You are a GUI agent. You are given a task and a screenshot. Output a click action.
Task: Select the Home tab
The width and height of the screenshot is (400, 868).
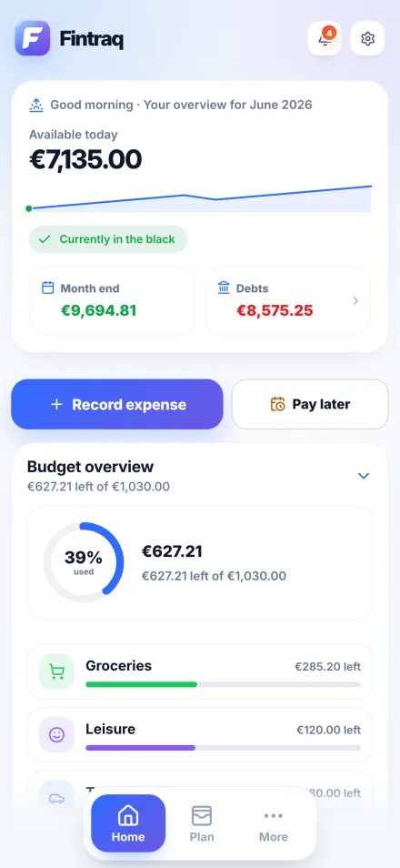point(128,823)
